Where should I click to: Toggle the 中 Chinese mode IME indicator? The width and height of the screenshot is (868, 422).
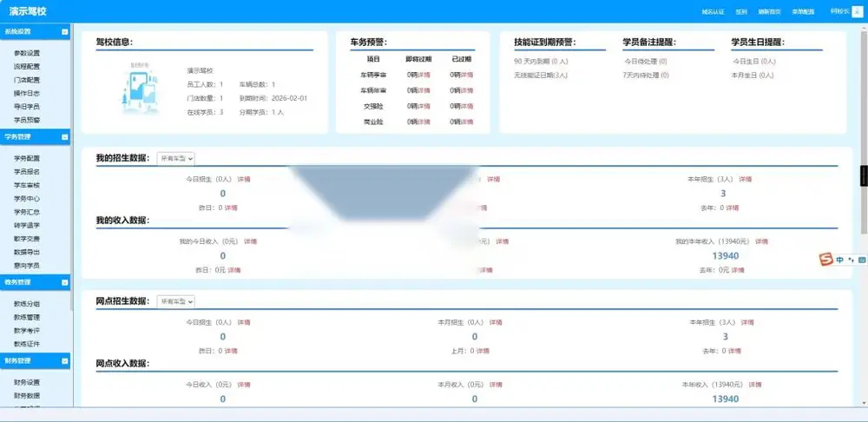click(x=839, y=259)
